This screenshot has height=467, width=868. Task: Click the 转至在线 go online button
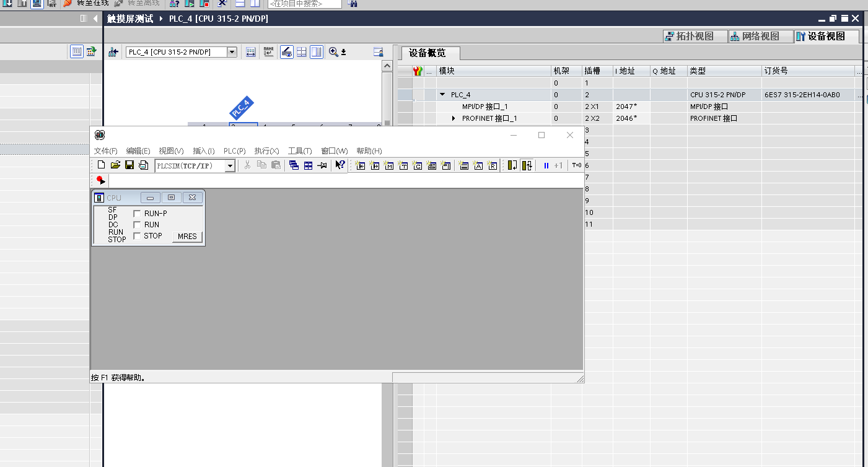point(87,3)
